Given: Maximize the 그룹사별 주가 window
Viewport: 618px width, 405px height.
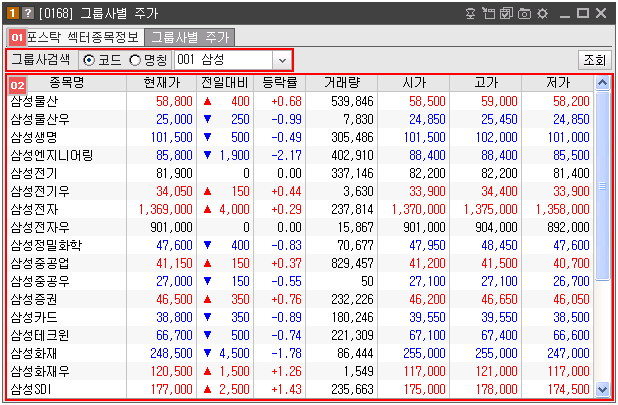Looking at the screenshot, I should click(x=583, y=13).
